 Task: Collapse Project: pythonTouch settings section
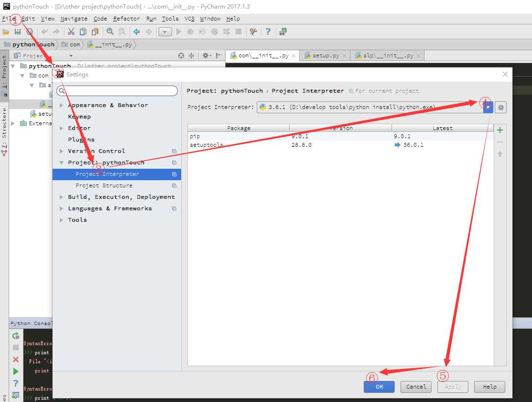[61, 163]
